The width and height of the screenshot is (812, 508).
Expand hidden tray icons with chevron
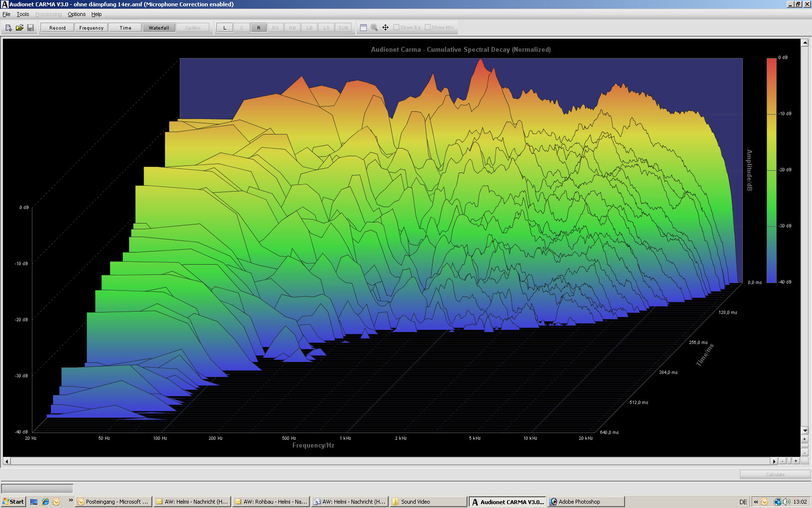756,502
